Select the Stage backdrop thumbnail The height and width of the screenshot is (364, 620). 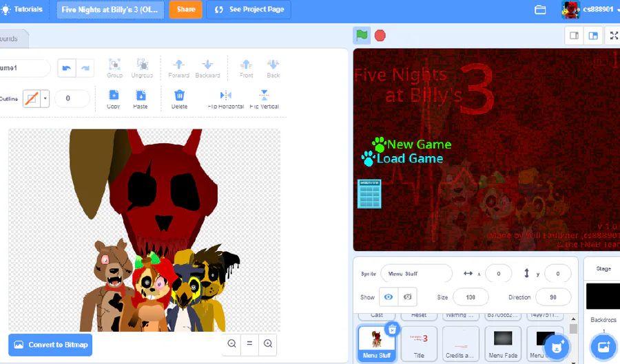[603, 296]
